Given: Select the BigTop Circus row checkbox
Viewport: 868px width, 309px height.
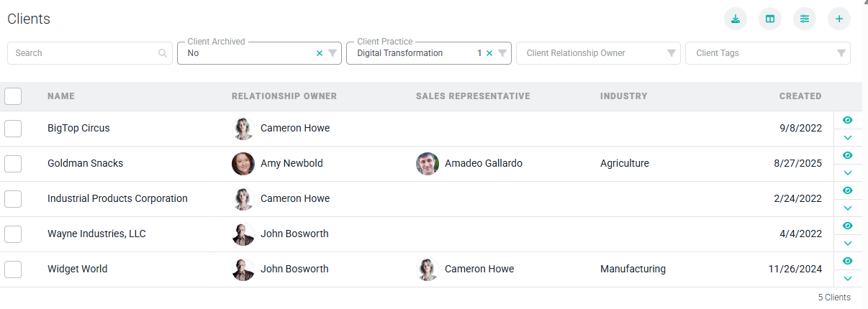Looking at the screenshot, I should [13, 129].
